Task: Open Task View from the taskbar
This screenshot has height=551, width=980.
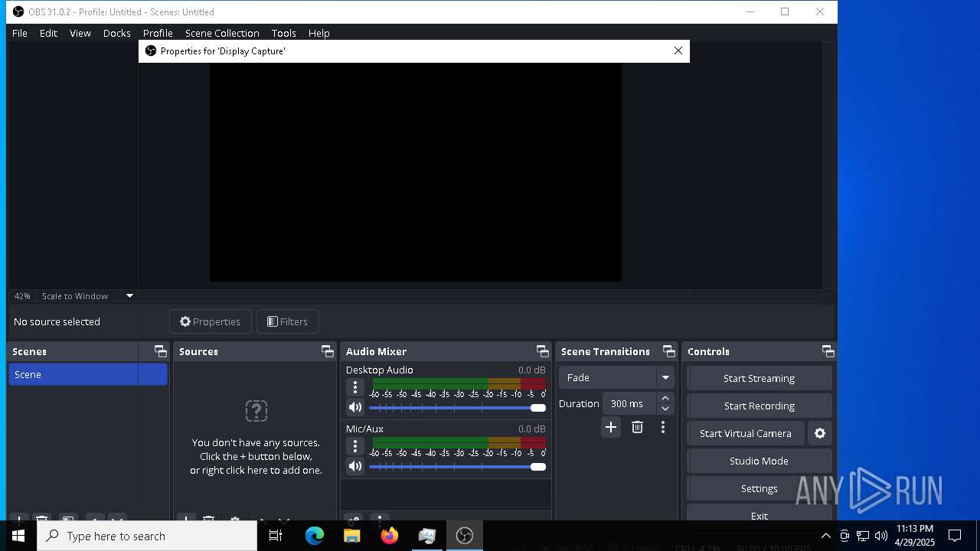Action: coord(276,536)
